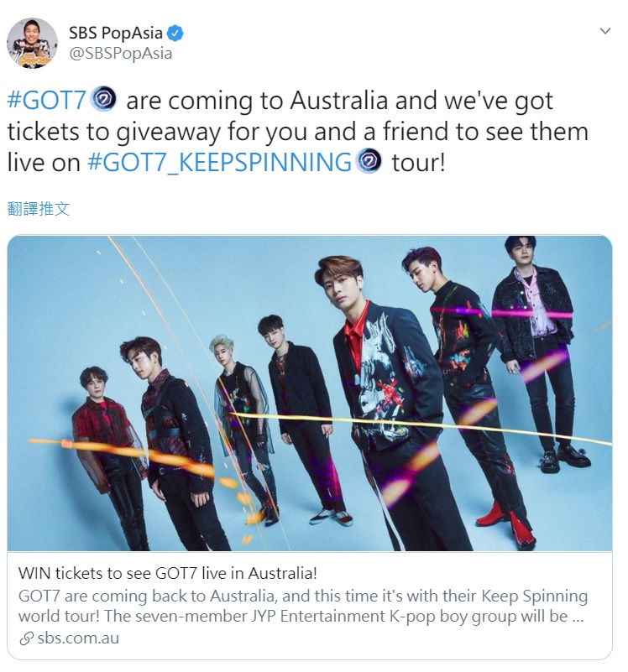Open the GOT7 group photo preview

click(310, 393)
